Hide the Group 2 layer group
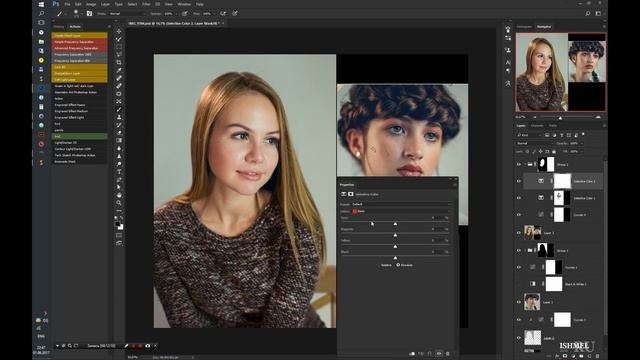640x360 pixels. pos(519,164)
